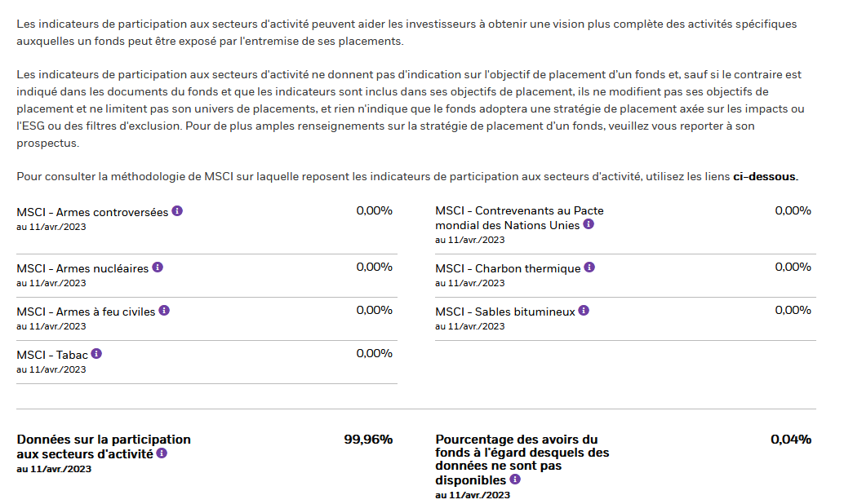
Task: Click 'MSCI - Armes à feu civiles' label
Action: click(x=86, y=312)
